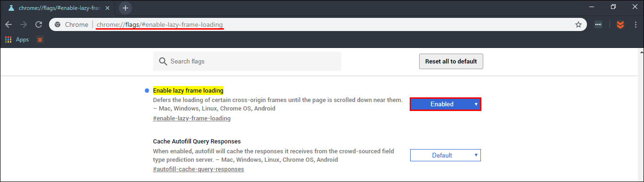
Task: Click the Chrome site info icon in address bar
Action: pos(58,24)
